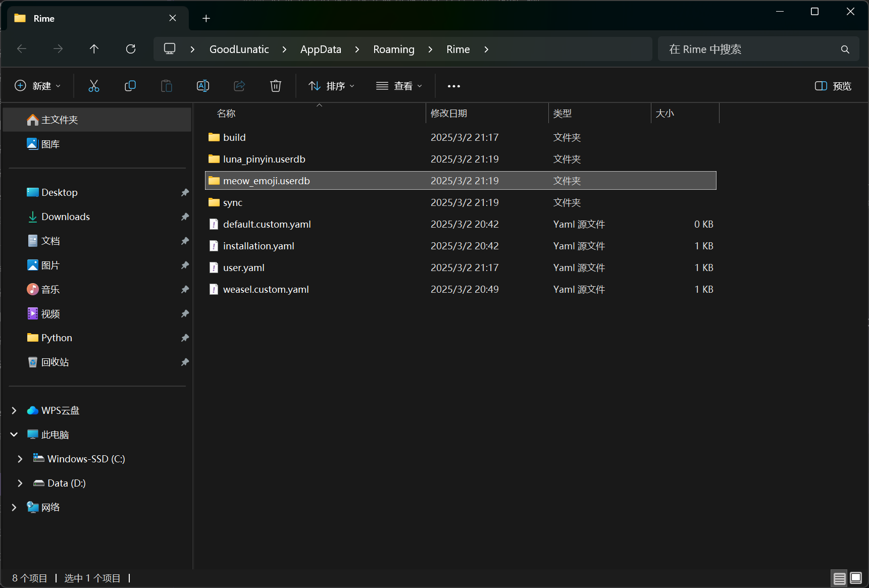Click chevron after AppData in address bar
Image resolution: width=869 pixels, height=588 pixels.
point(357,49)
